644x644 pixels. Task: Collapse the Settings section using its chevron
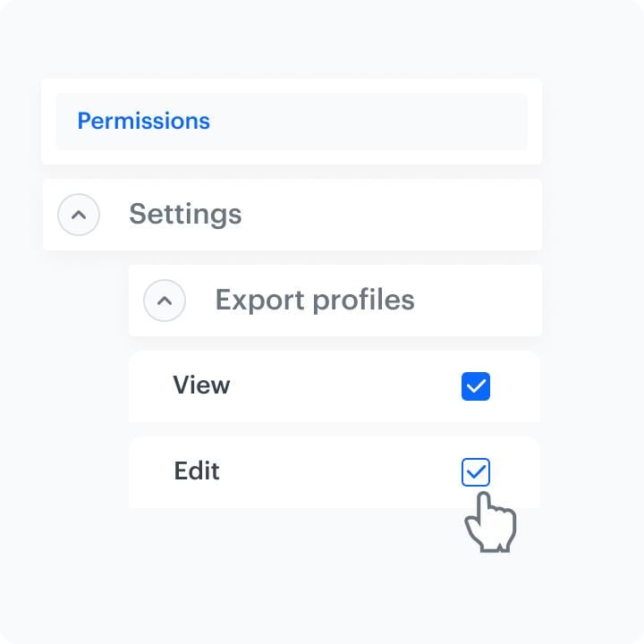(x=79, y=215)
